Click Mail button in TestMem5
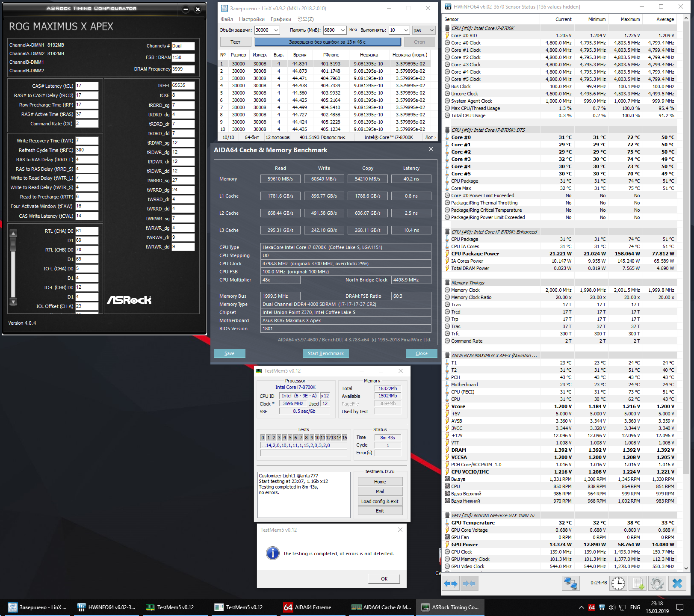Viewport: 694px width, 616px height. 380,492
